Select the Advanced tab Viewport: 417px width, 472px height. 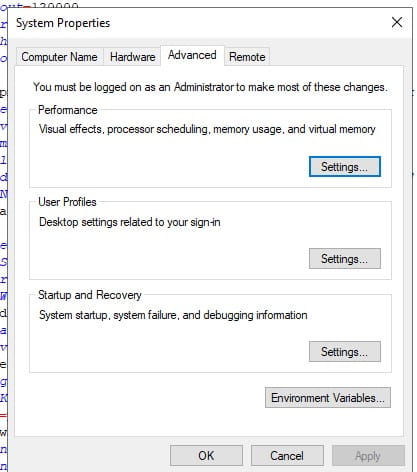[x=192, y=55]
